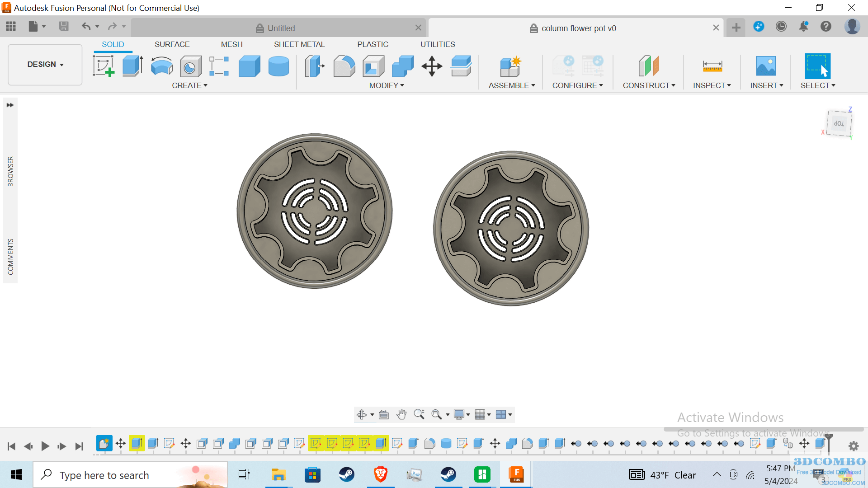
Task: Switch to the SHEET METAL tab
Action: point(299,44)
